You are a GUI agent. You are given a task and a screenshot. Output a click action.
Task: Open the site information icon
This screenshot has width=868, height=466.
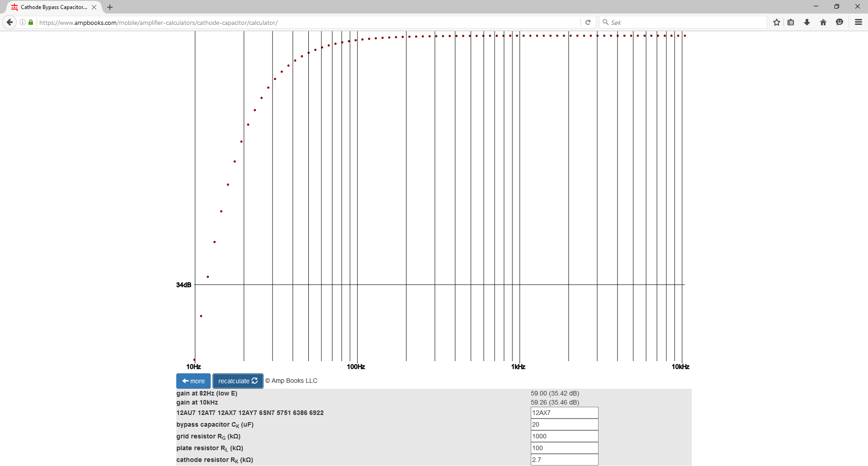coord(23,22)
